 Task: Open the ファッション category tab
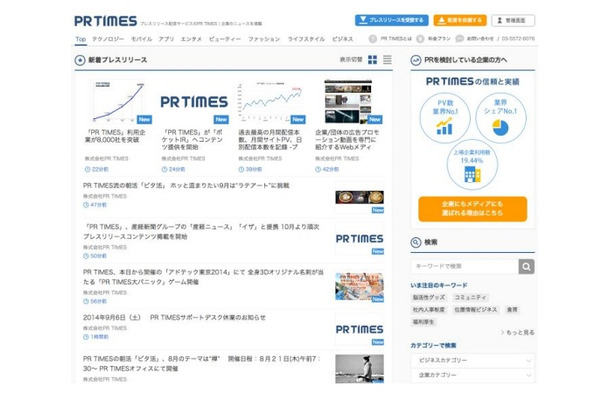264,39
